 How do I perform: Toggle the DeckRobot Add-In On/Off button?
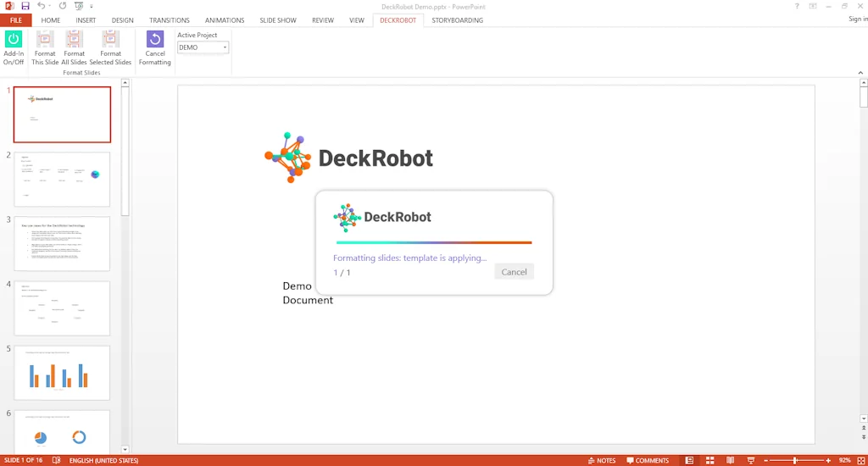[14, 47]
